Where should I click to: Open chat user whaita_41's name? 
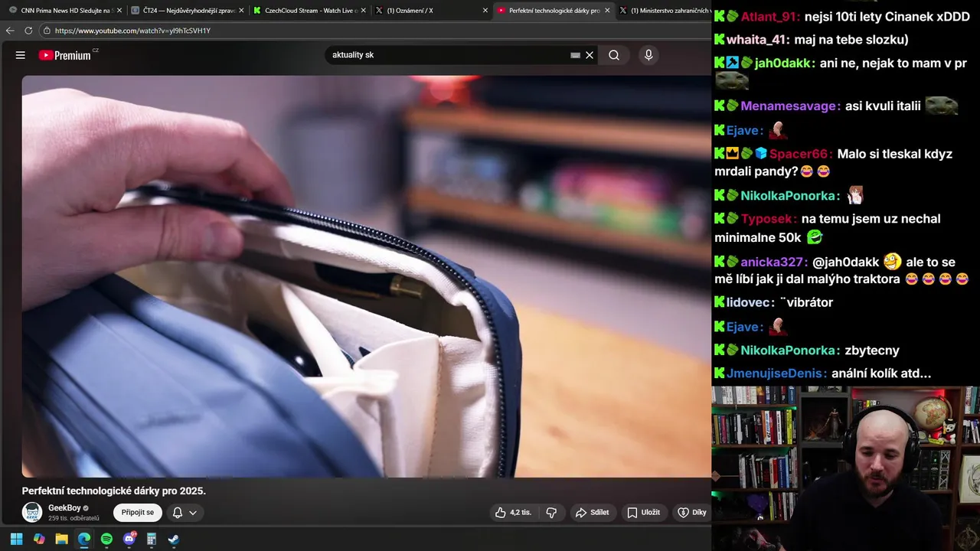coord(758,40)
